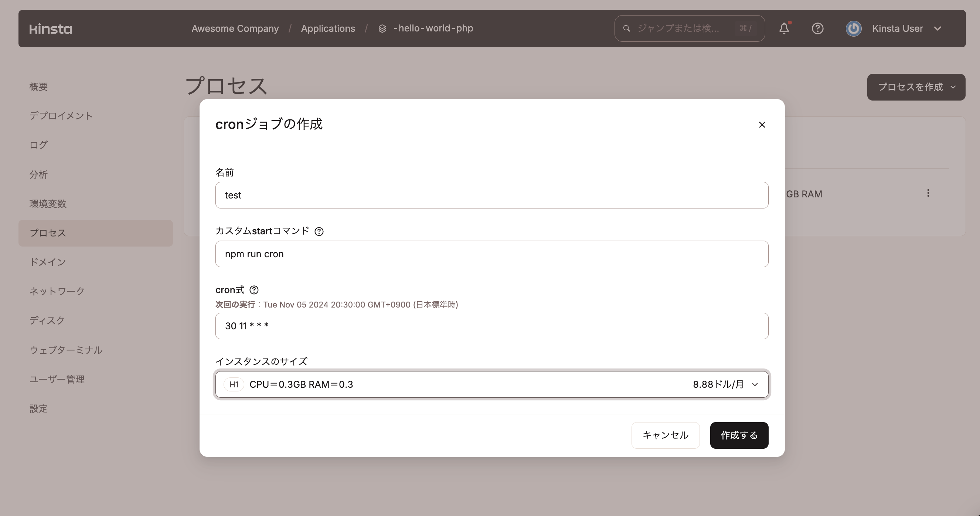Click the Kinsta User avatar
Viewport: 980px width, 516px height.
point(853,28)
